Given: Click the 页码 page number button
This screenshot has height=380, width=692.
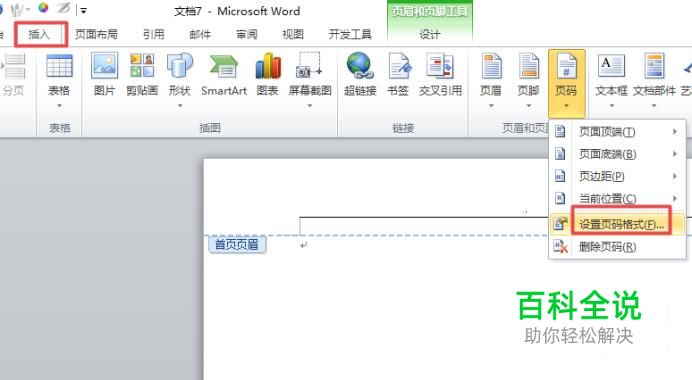Looking at the screenshot, I should coord(567,83).
